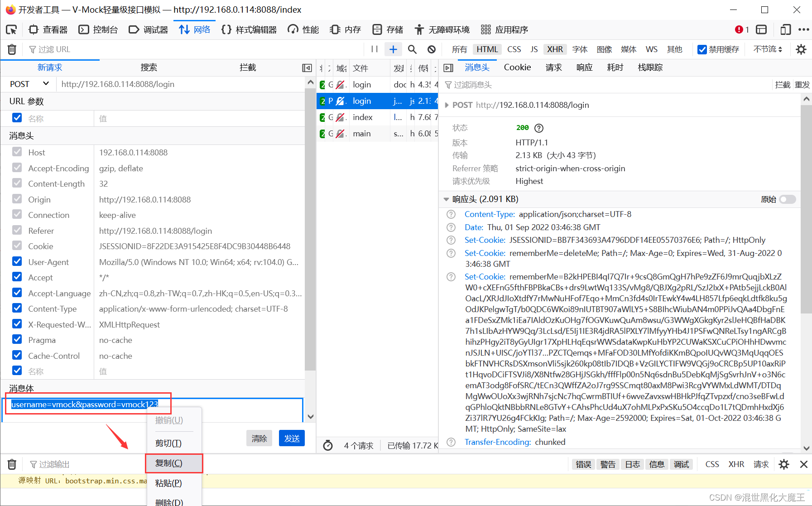Select the main request row
Image resolution: width=812 pixels, height=506 pixels.
(x=378, y=134)
